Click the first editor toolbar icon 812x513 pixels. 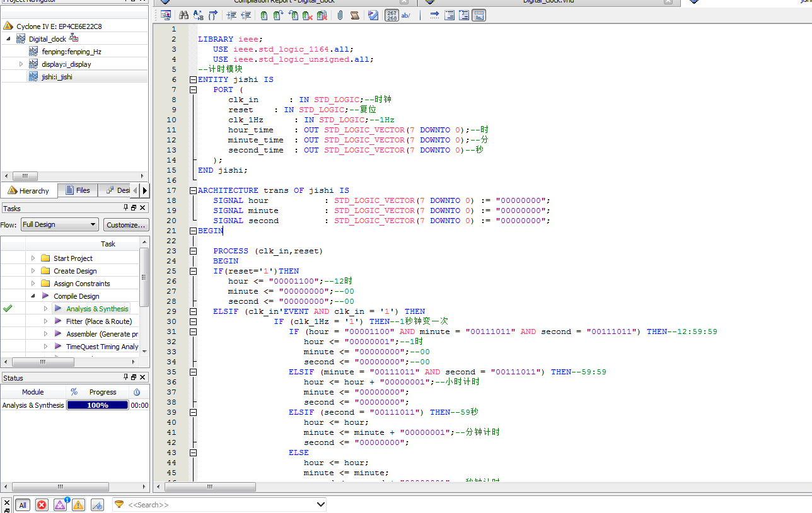coord(166,15)
